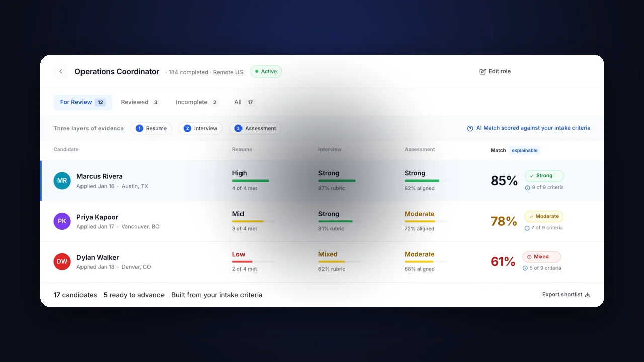Click the back chevron beside Operations Coordinator

coord(61,71)
